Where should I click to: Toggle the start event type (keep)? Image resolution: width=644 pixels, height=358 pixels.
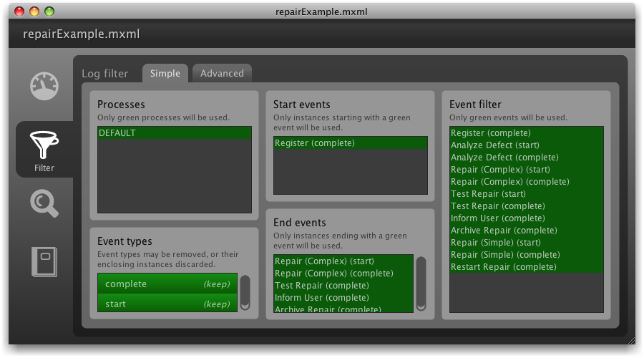167,304
